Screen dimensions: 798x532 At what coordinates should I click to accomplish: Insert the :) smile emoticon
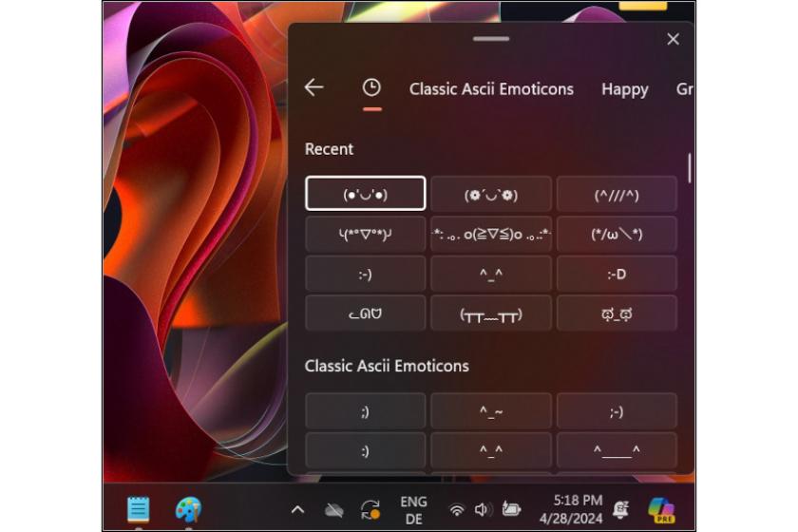(366, 450)
